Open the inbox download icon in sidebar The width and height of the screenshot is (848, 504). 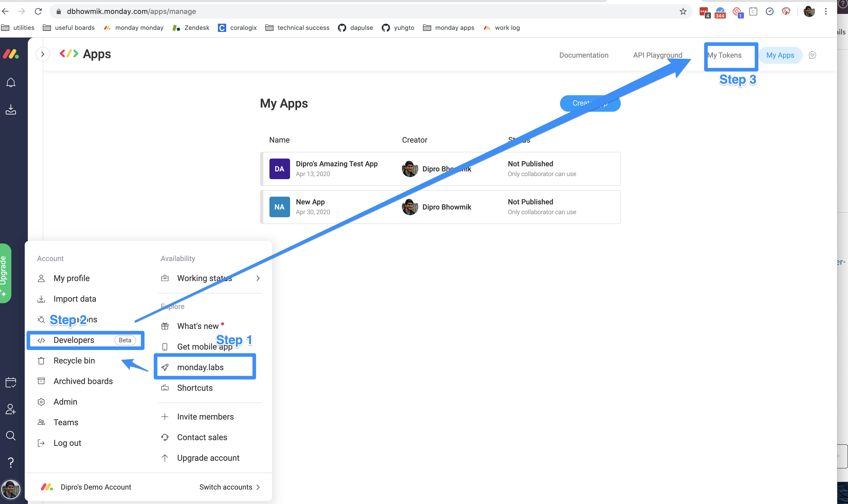click(11, 109)
